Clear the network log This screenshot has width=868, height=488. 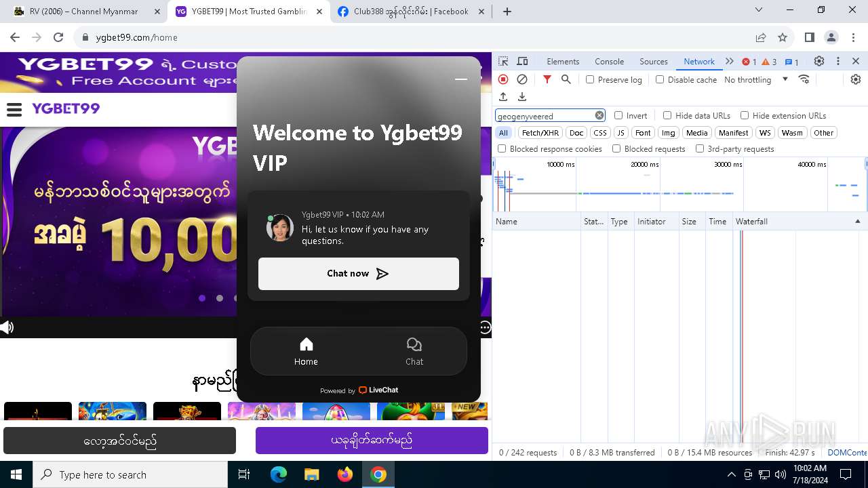tap(522, 79)
